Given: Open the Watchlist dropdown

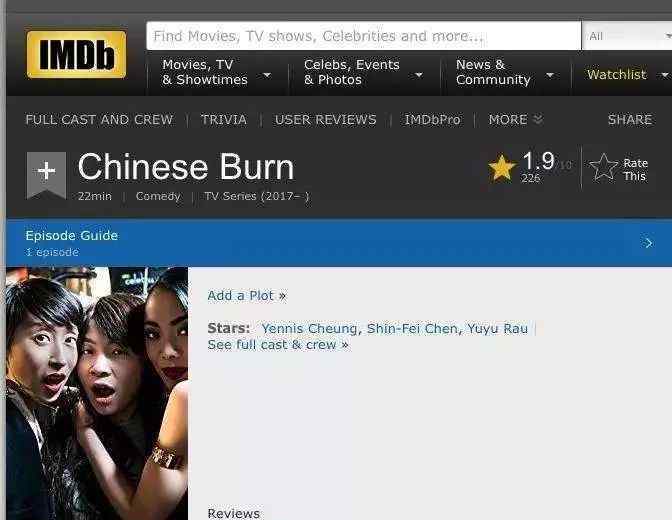Looking at the screenshot, I should [664, 75].
